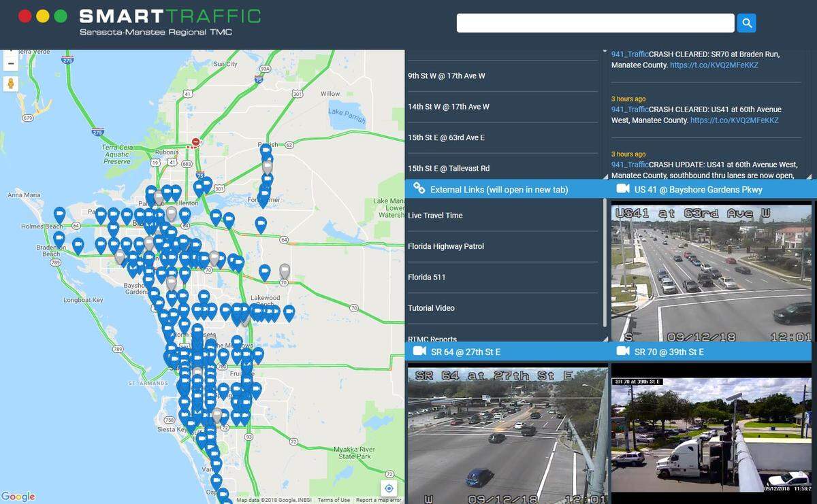Center map using my-location button
This screenshot has height=504, width=817.
[x=389, y=488]
